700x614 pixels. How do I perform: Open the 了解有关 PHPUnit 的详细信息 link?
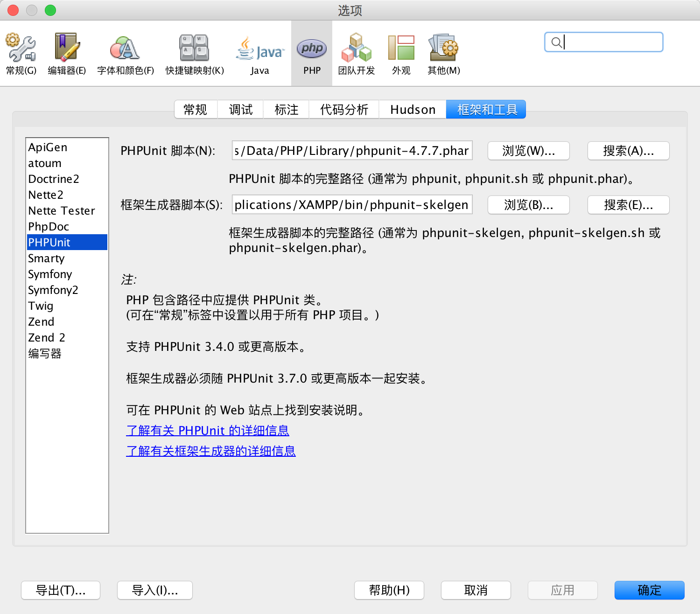208,431
